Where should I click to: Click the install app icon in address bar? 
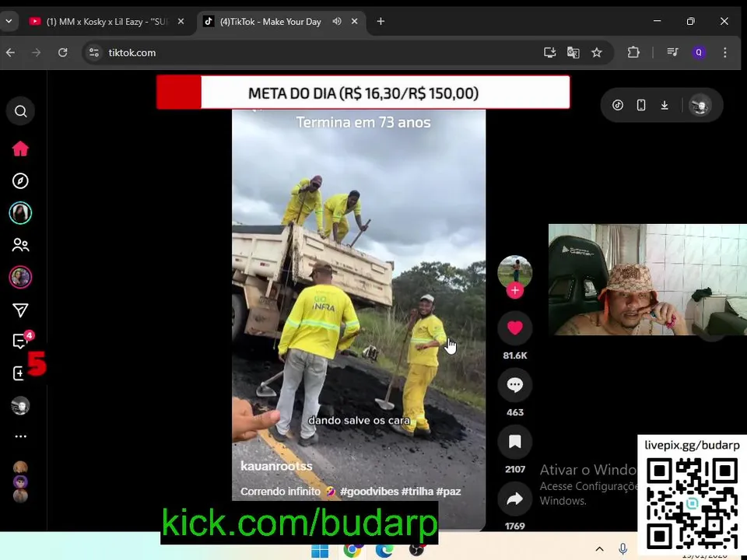point(550,52)
